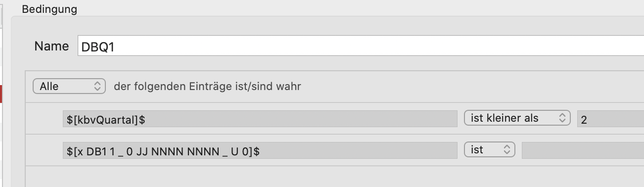Click the empty value field beside "ist"

[583, 150]
